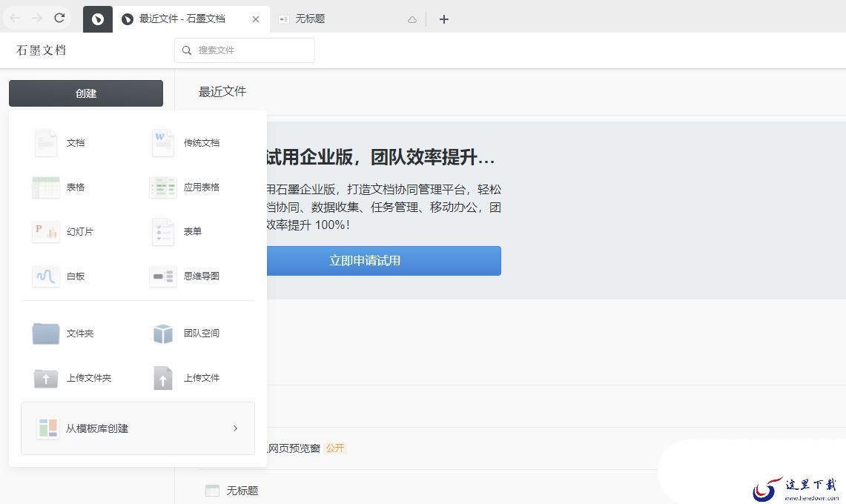The height and width of the screenshot is (504, 846).
Task: Create a new 文件夹 folder
Action: coord(62,334)
